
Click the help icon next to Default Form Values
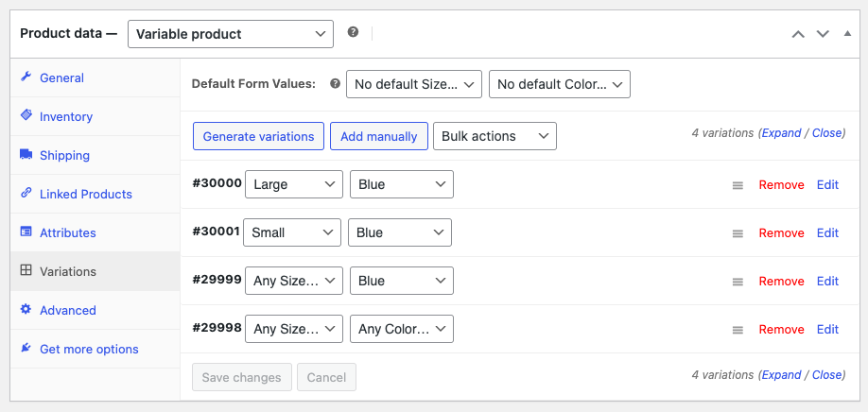pos(335,84)
